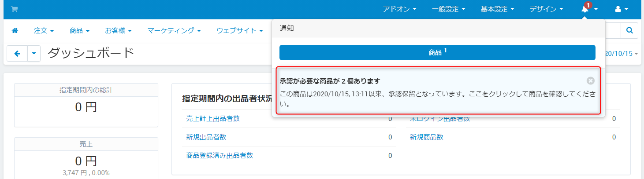Image resolution: width=644 pixels, height=179 pixels.
Task: Open the マーケティング menu
Action: pos(174,31)
